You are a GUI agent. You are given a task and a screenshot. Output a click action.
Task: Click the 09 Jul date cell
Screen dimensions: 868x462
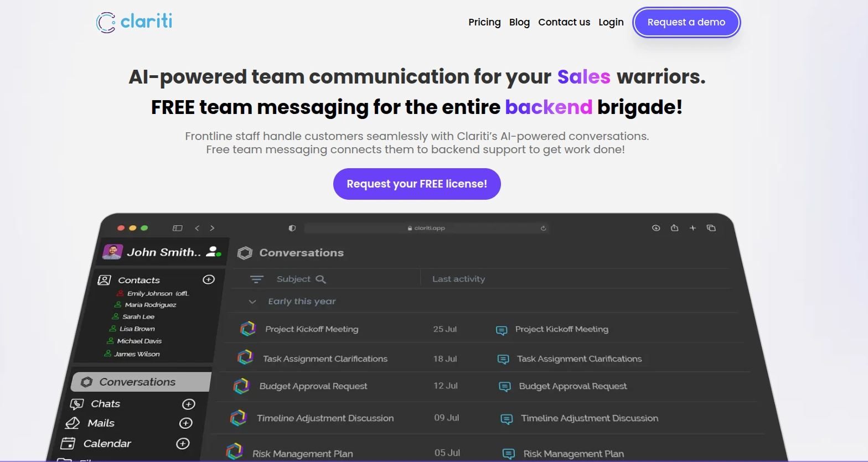point(447,418)
